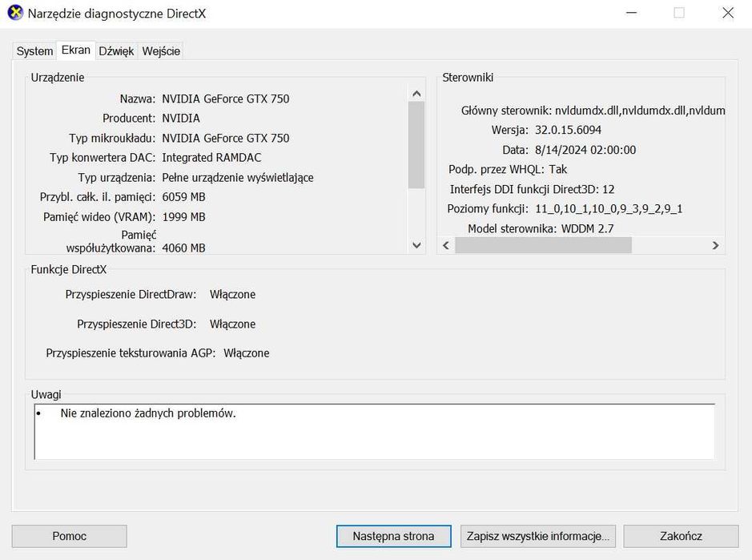Viewport: 752px width, 560px height.
Task: Click the shared memory value '4060 MB'
Action: coord(183,248)
